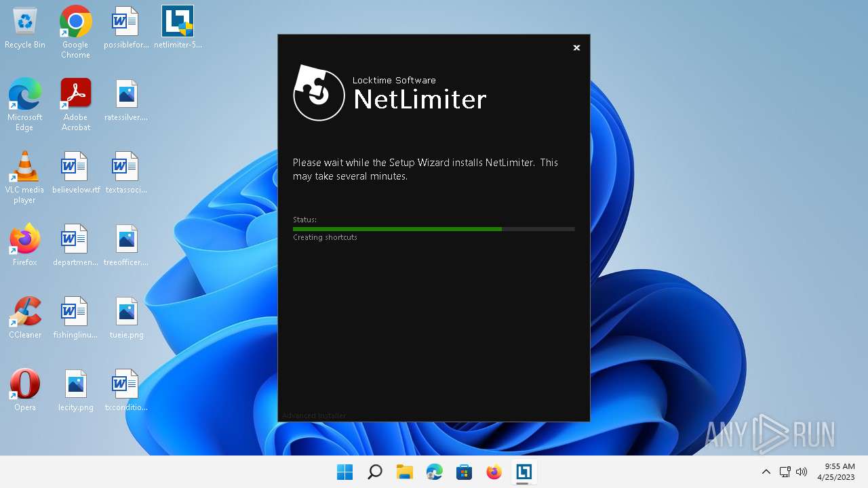Open VLC media player shortcut
This screenshot has height=488, width=868.
pyautogui.click(x=25, y=177)
